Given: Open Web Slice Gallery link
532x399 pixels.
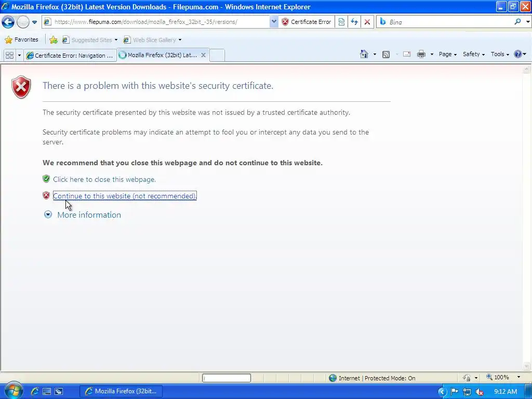Looking at the screenshot, I should pos(152,39).
